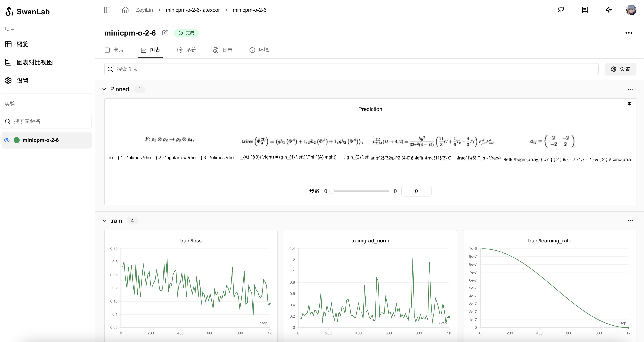Open train section options menu
The width and height of the screenshot is (644, 342).
[x=630, y=221]
